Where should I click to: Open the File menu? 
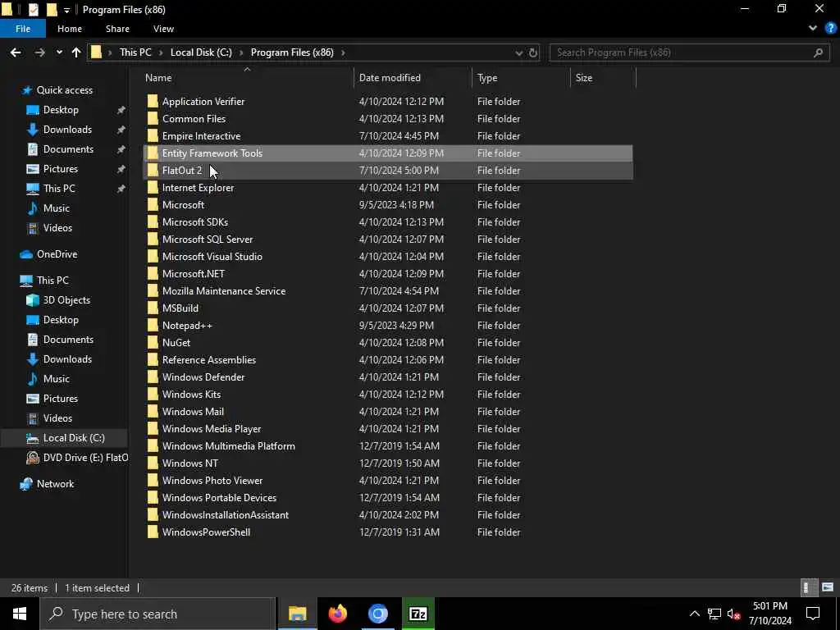(23, 29)
